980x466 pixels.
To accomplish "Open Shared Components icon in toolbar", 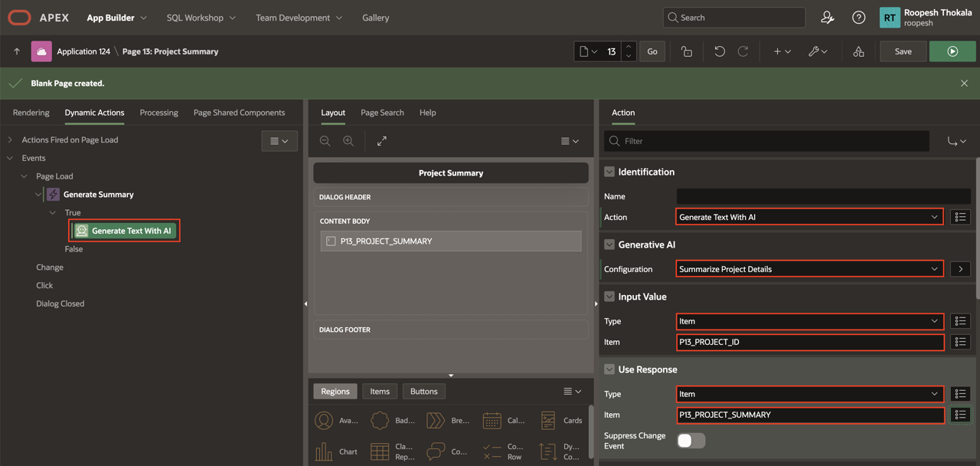I will (x=858, y=51).
